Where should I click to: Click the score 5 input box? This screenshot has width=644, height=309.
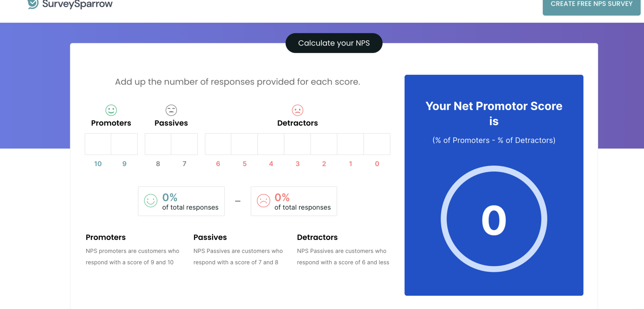(x=244, y=144)
